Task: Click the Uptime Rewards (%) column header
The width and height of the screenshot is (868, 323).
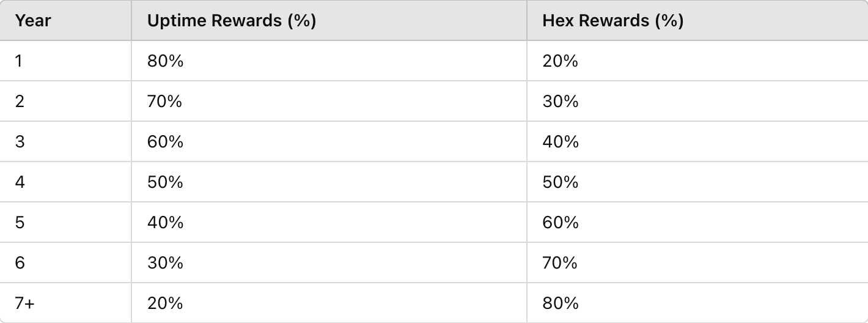Action: point(231,21)
